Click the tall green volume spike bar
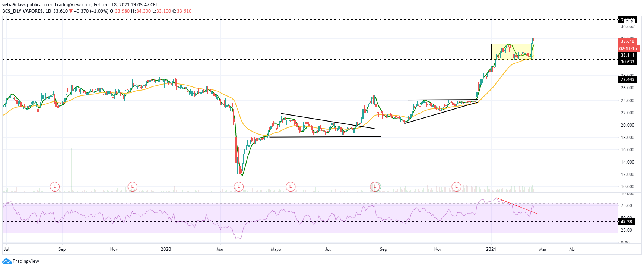Viewport: 644px width, 268px height. (x=71, y=170)
